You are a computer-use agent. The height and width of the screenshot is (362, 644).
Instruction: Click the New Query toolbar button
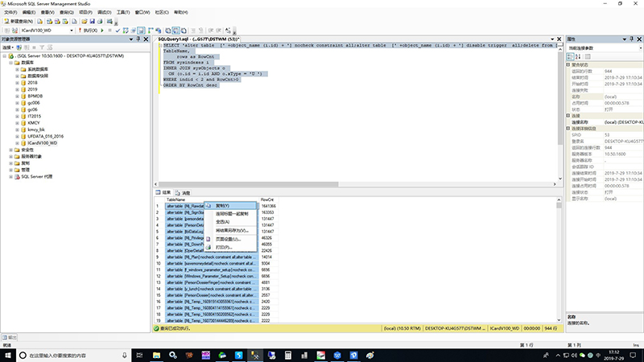coord(19,22)
